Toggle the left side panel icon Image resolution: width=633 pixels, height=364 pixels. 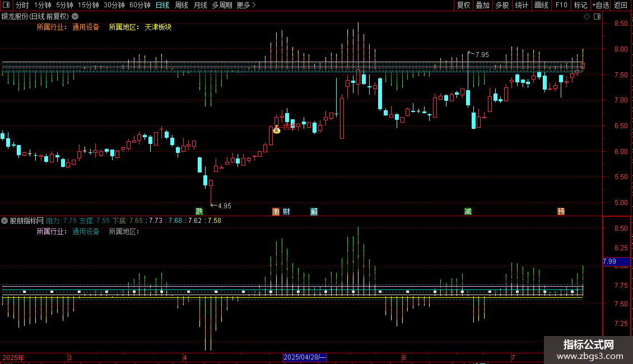pyautogui.click(x=6, y=5)
